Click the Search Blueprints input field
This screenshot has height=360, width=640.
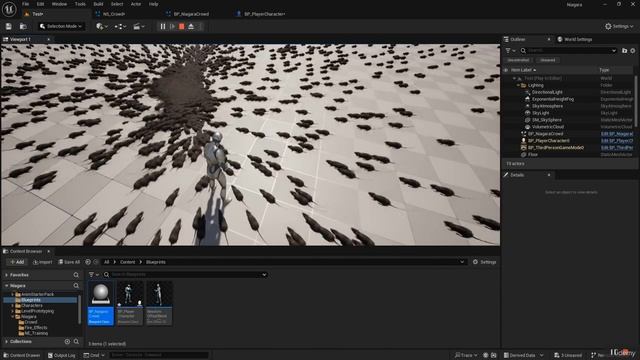click(x=186, y=275)
